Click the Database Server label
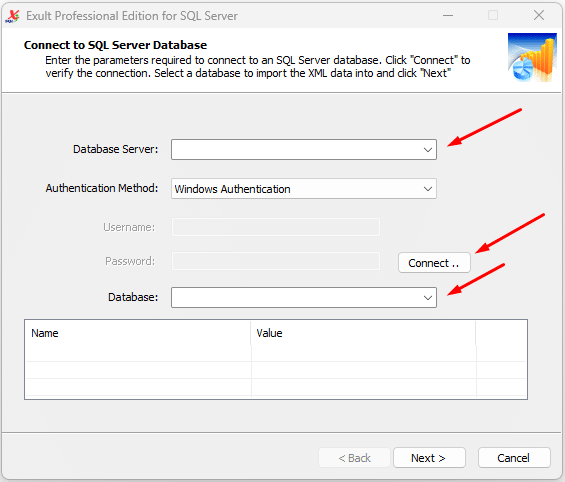Viewport: 565px width, 482px height. click(115, 149)
